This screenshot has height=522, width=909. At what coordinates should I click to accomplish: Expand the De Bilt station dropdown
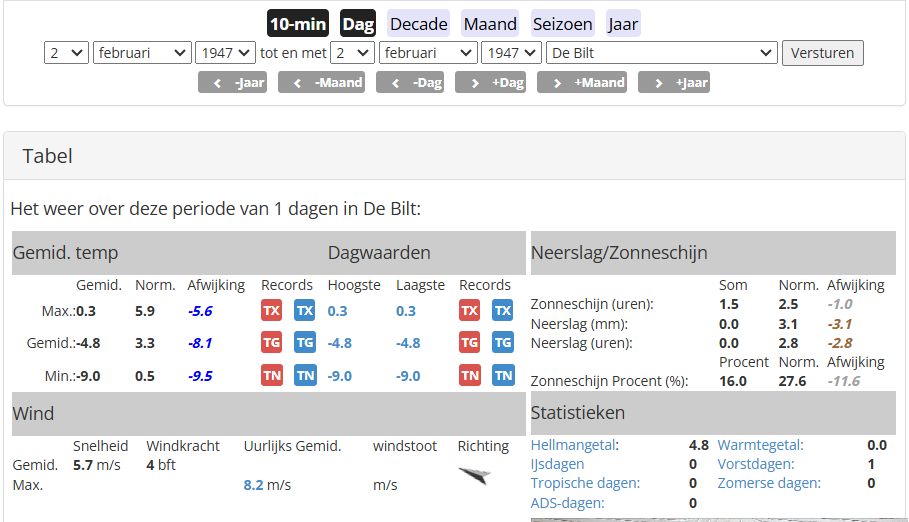tap(661, 53)
